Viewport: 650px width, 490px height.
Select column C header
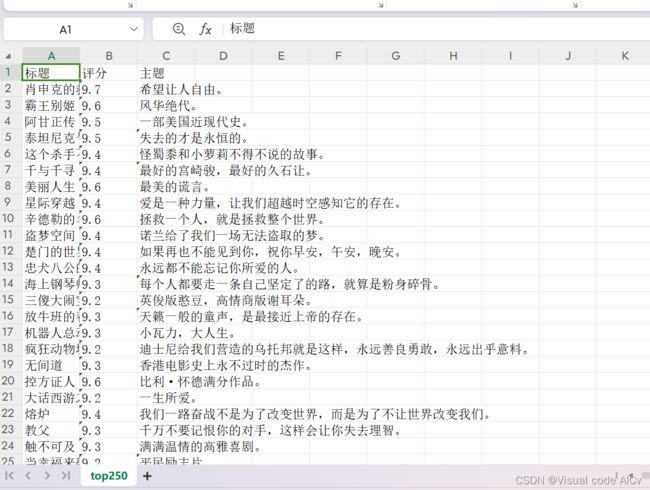[166, 56]
